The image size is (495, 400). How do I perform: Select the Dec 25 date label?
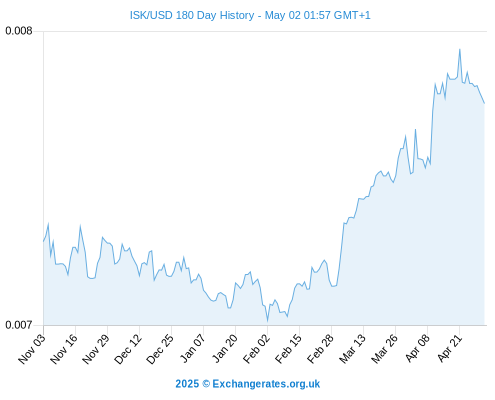pyautogui.click(x=160, y=348)
